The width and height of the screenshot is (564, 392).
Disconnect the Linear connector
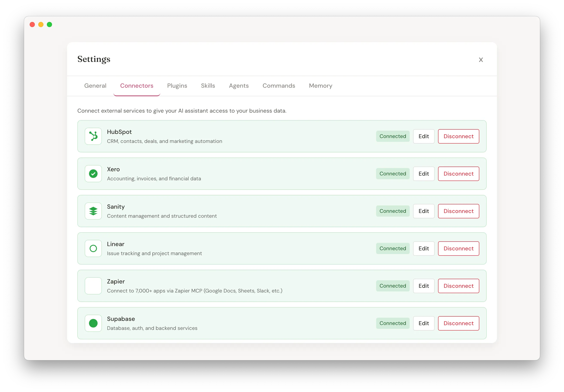tap(458, 248)
